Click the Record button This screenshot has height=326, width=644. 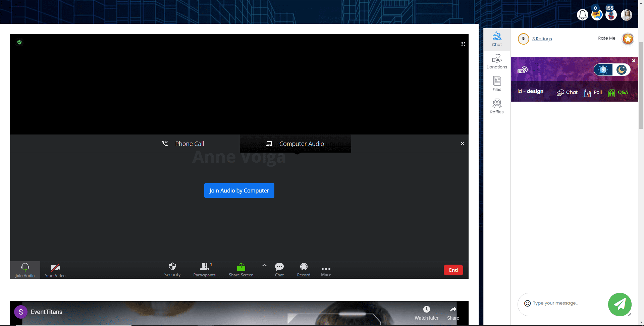(304, 270)
